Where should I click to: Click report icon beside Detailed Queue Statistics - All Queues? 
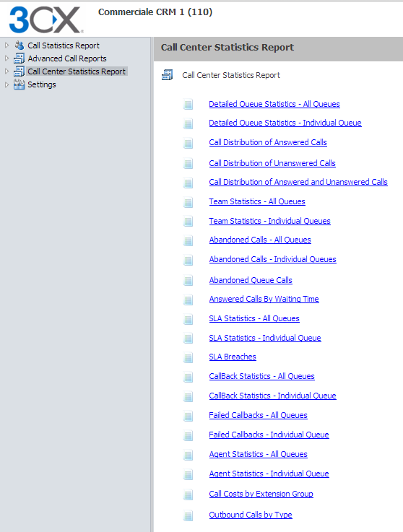click(188, 104)
